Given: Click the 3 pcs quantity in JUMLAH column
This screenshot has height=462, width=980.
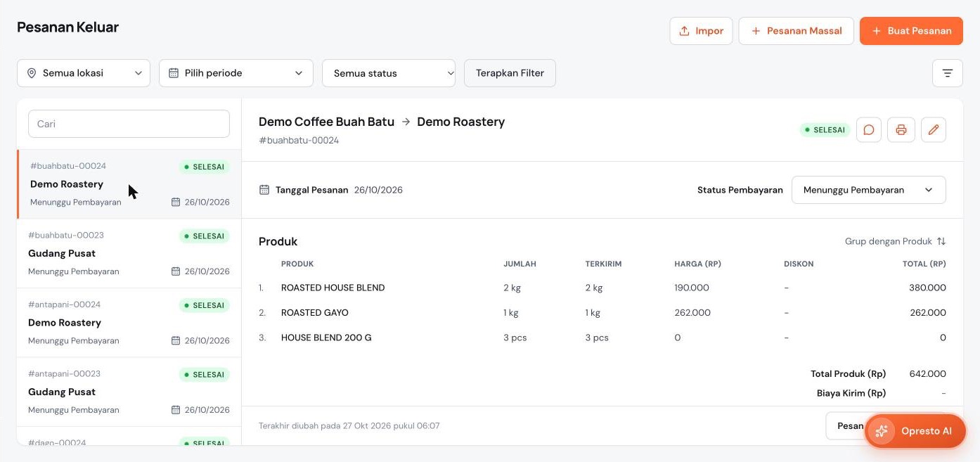Looking at the screenshot, I should point(515,338).
